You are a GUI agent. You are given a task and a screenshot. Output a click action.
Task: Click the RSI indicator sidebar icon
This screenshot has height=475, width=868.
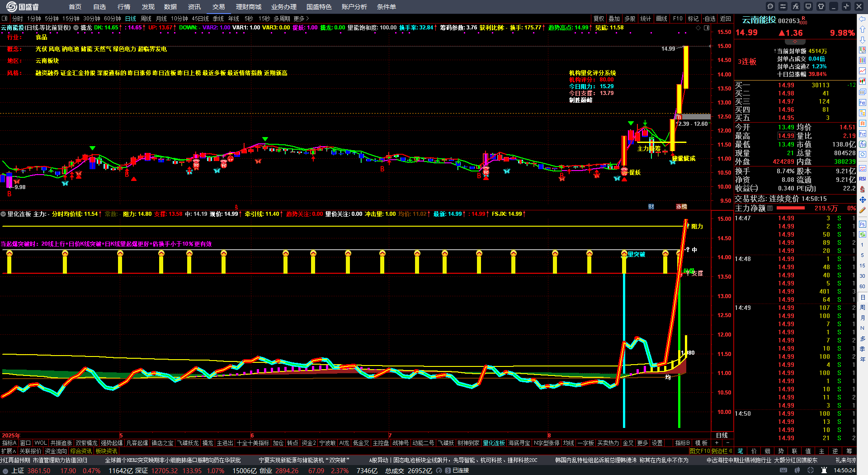point(863,179)
